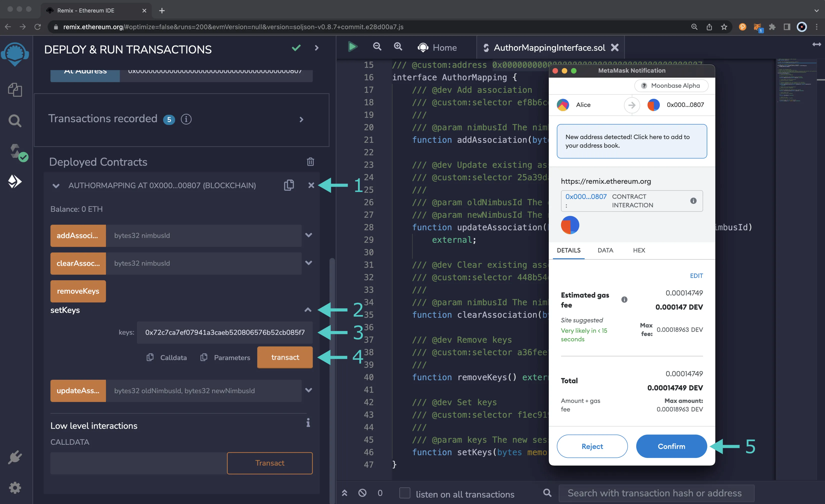The height and width of the screenshot is (504, 825).
Task: Click the addAssoci... function button
Action: coord(78,235)
